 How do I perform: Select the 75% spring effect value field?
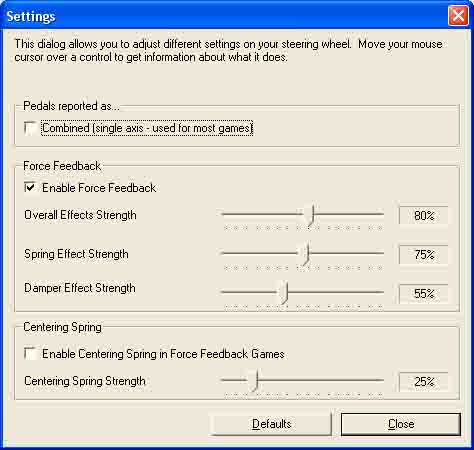[x=424, y=255]
